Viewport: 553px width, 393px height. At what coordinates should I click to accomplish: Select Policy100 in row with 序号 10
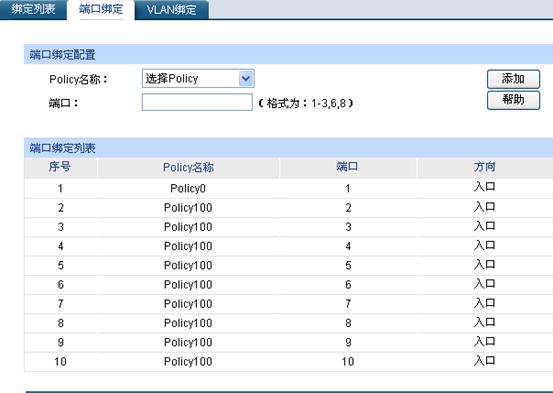coord(188,362)
